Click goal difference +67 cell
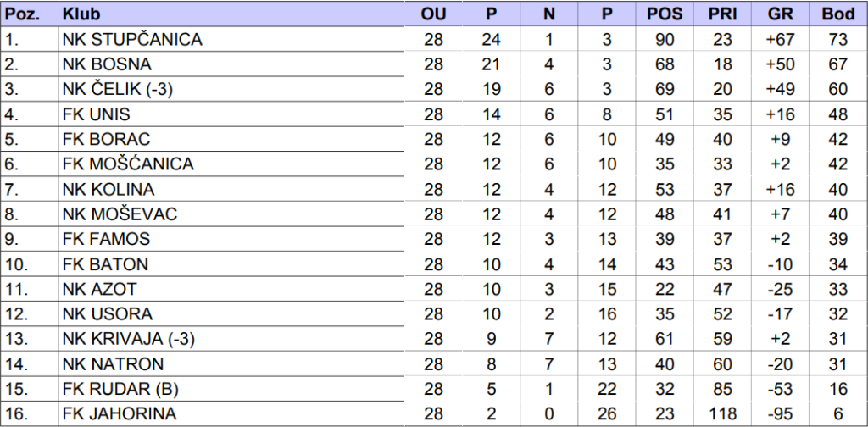The height and width of the screenshot is (427, 868). coord(780,39)
